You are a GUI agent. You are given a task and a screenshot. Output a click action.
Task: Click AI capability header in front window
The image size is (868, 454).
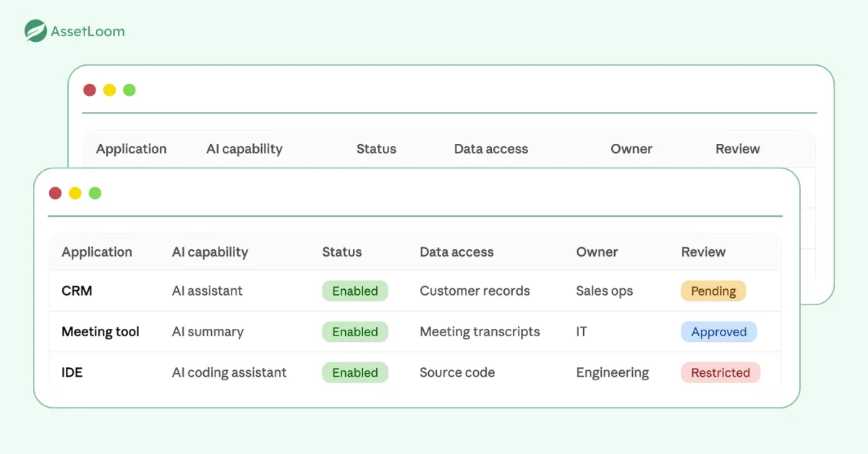(x=210, y=252)
